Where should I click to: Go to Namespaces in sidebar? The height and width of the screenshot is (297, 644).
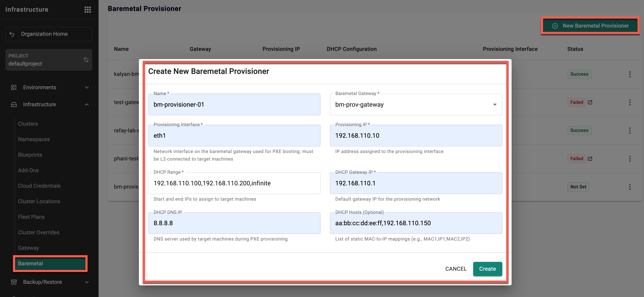click(x=34, y=139)
